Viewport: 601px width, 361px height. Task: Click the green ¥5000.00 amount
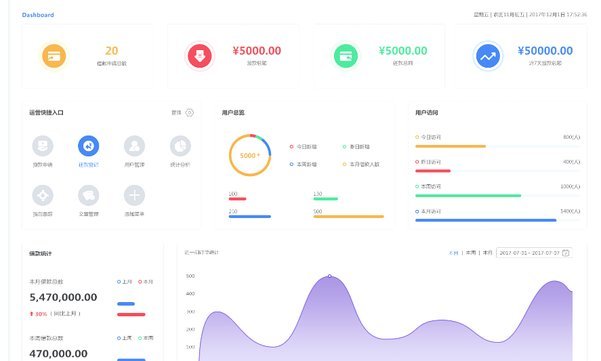coord(403,51)
